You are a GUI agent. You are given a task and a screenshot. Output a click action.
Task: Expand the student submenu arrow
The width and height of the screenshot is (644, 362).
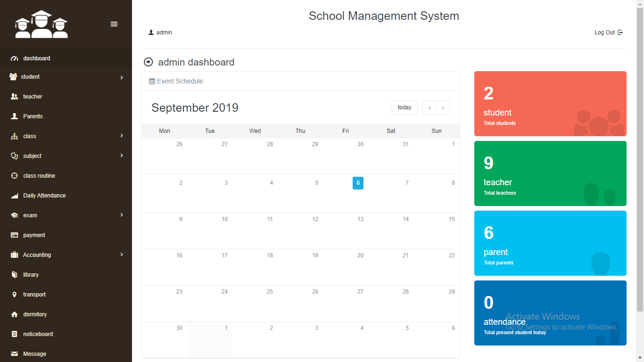point(122,77)
